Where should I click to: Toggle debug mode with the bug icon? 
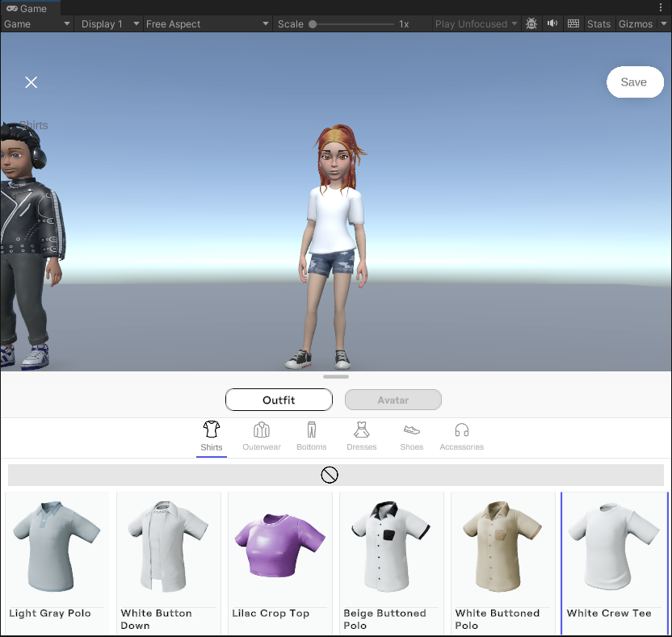point(531,23)
